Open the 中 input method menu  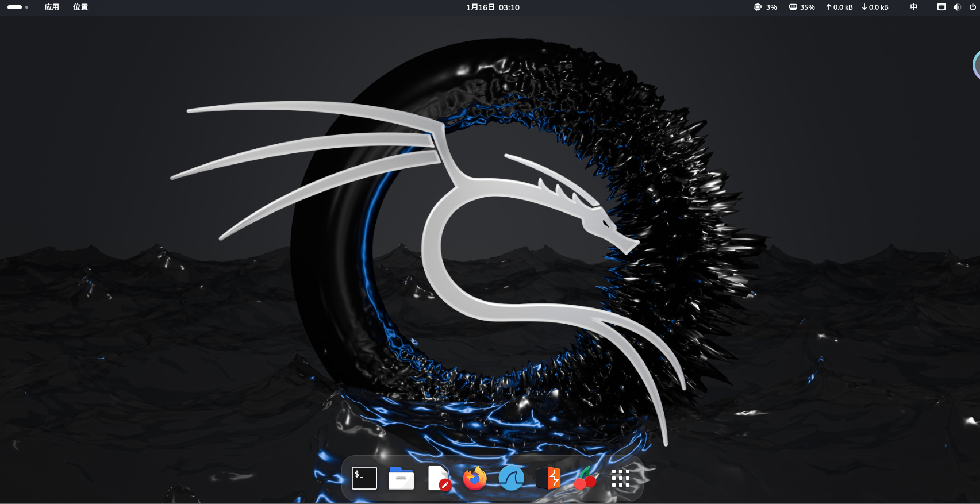point(914,7)
